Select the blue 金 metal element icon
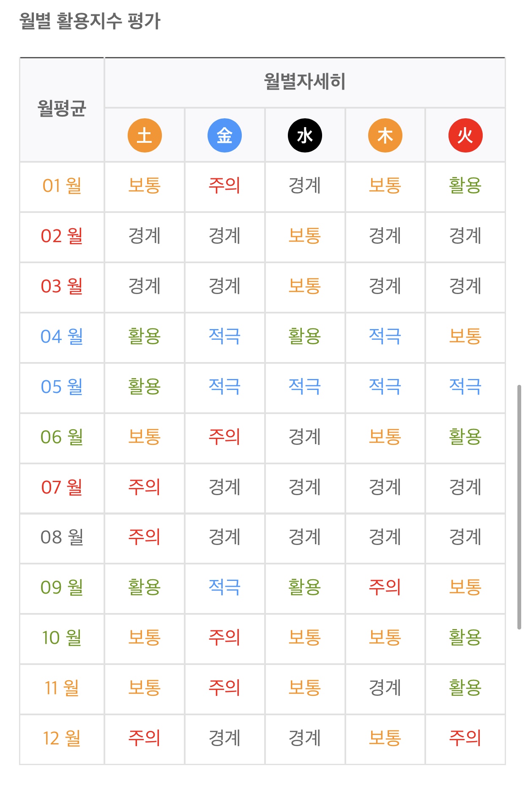Viewport: 525px width, 812px height. pos(224,135)
